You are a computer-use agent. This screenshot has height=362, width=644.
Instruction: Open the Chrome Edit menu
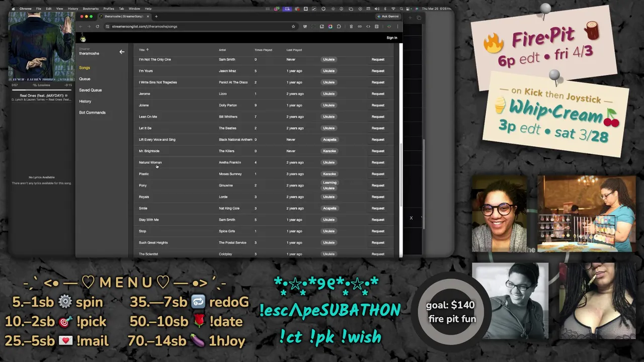(x=48, y=9)
